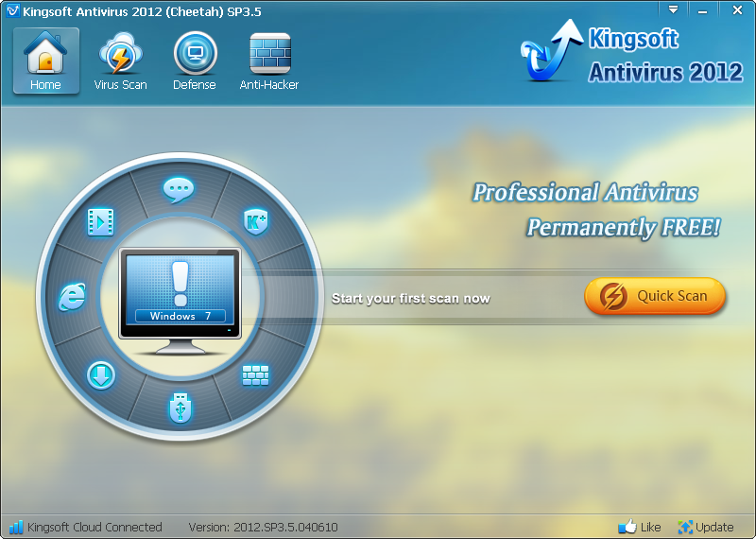
Task: Click the Kingsoft shield icon in title bar
Action: pyautogui.click(x=13, y=10)
